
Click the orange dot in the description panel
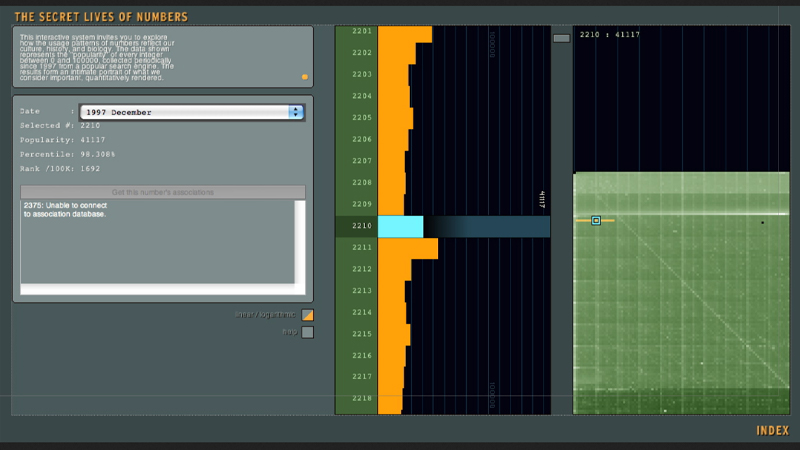(305, 76)
